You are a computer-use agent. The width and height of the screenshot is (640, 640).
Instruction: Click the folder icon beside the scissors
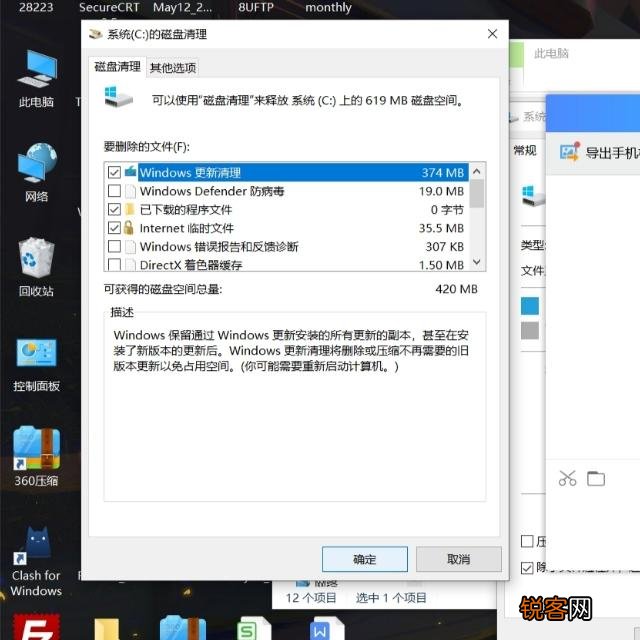pos(596,478)
